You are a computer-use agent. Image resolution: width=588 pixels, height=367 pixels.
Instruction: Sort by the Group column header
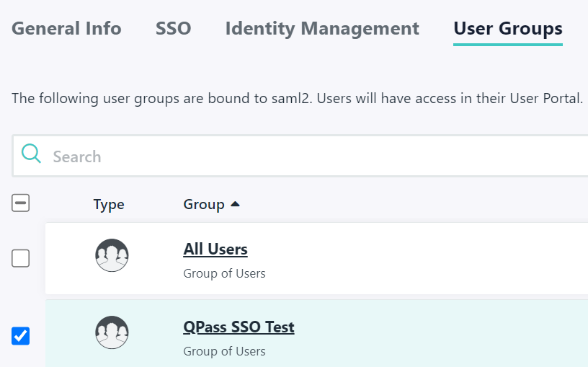(x=204, y=205)
